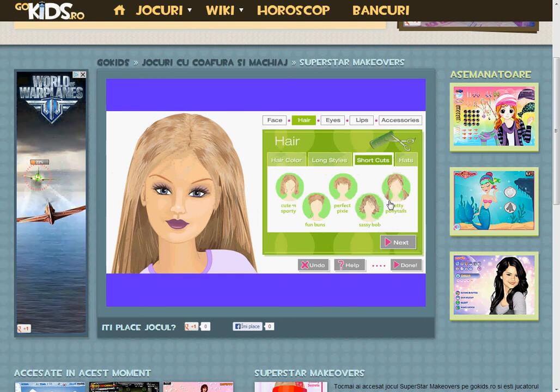560x392 pixels.
Task: Open the BANCURI menu item
Action: point(380,10)
